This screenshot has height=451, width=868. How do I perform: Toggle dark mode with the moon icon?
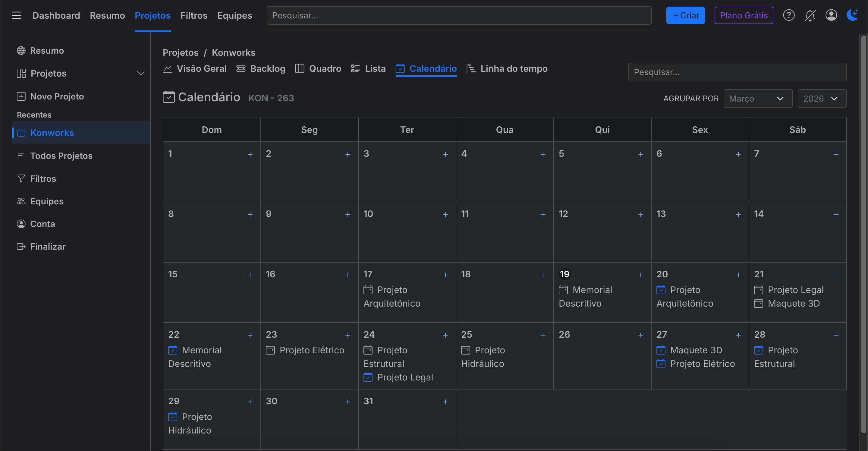point(853,15)
